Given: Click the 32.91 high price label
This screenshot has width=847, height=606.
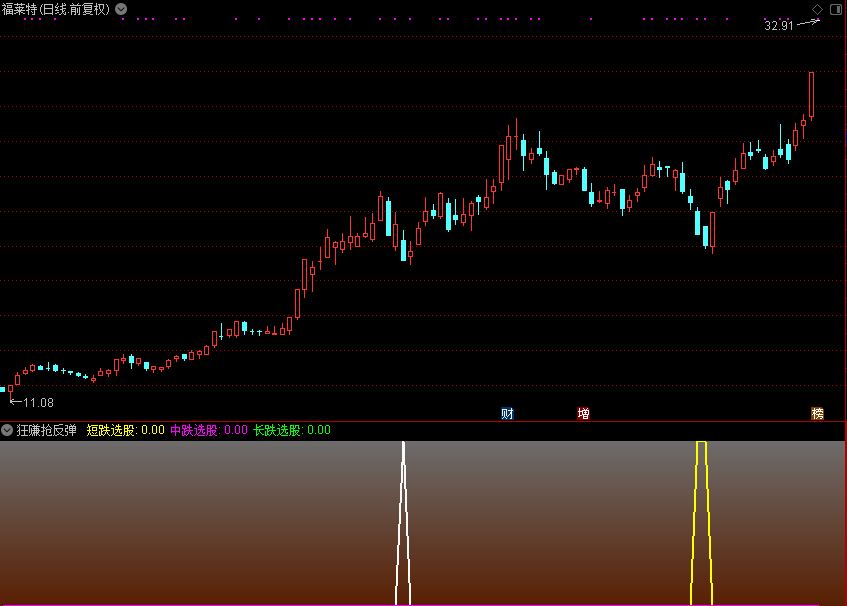Looking at the screenshot, I should 778,25.
